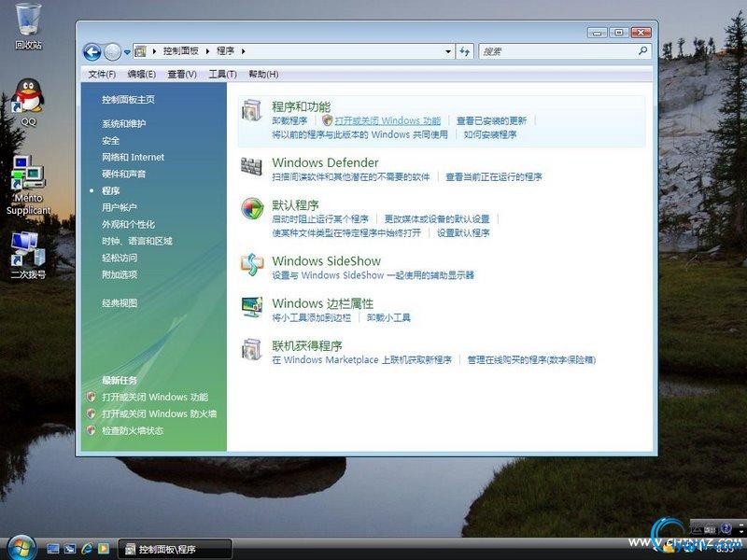Open the 程序和功能 heading link
The height and width of the screenshot is (560, 747).
point(301,106)
